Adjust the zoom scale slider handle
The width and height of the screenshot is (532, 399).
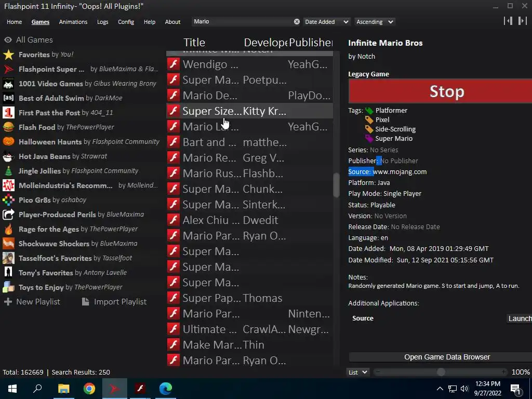(x=441, y=372)
